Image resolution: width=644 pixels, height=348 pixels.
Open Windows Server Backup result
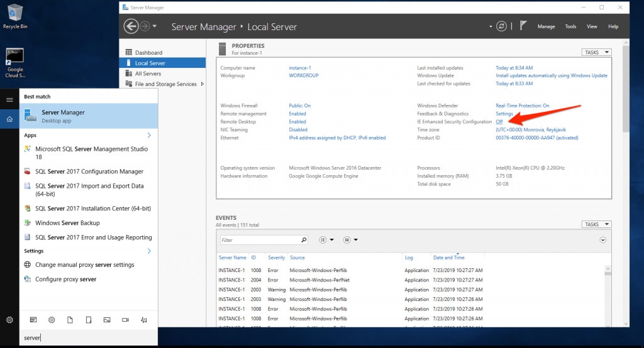(89, 223)
